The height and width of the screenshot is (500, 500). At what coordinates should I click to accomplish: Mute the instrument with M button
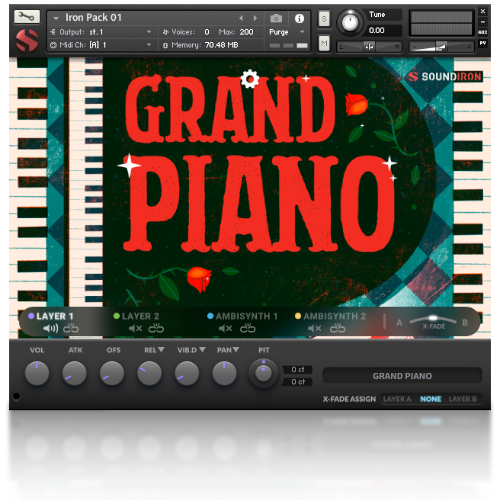[x=324, y=43]
